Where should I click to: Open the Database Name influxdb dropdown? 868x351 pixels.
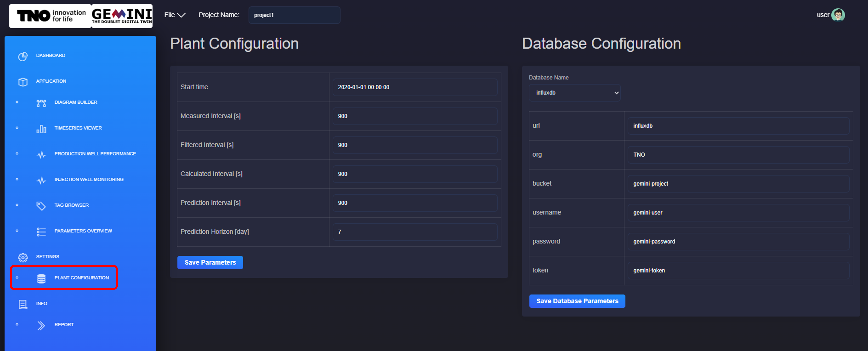[x=574, y=93]
